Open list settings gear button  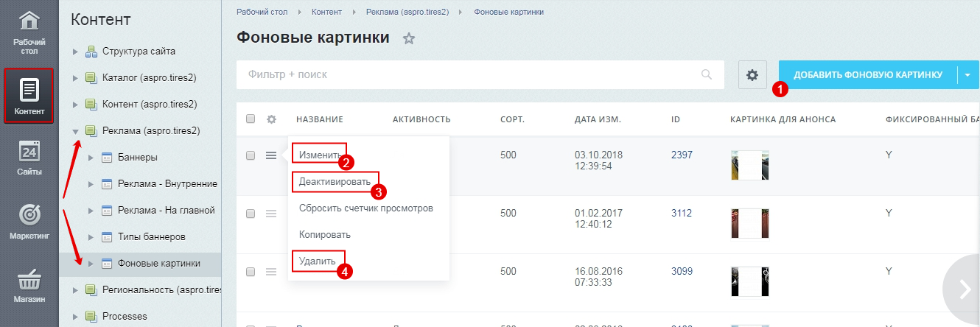pos(752,75)
